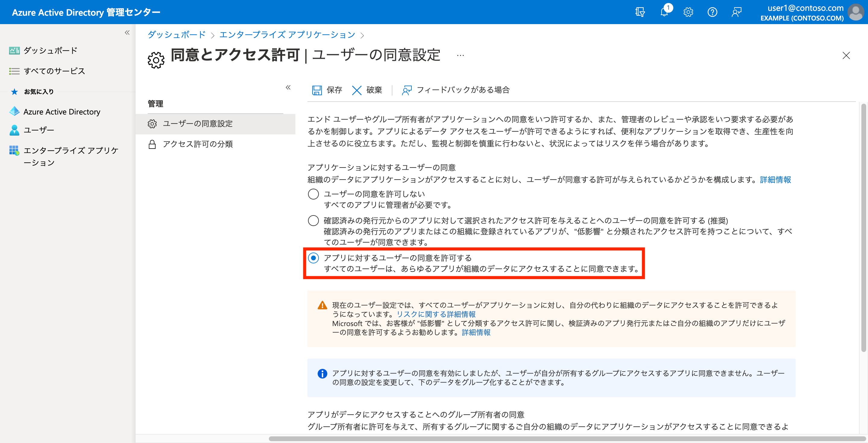The width and height of the screenshot is (868, 443).
Task: Click the orange warning triangle icon
Action: [322, 305]
